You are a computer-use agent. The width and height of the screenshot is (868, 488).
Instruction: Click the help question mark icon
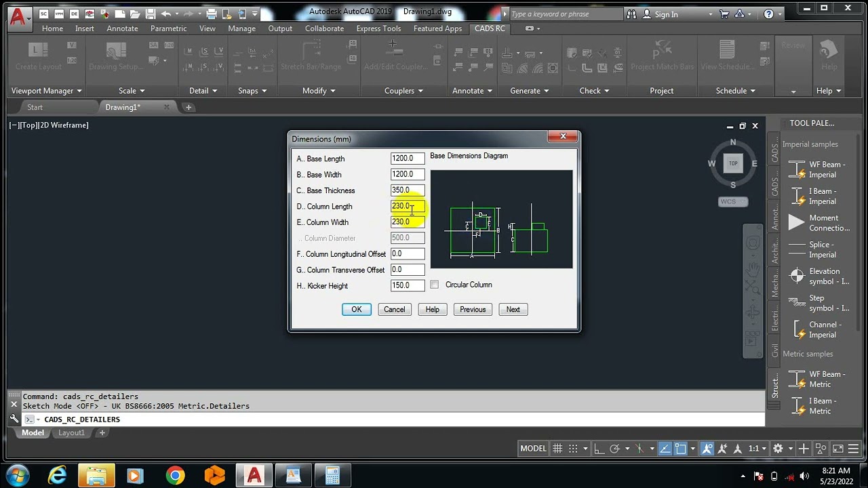point(768,14)
